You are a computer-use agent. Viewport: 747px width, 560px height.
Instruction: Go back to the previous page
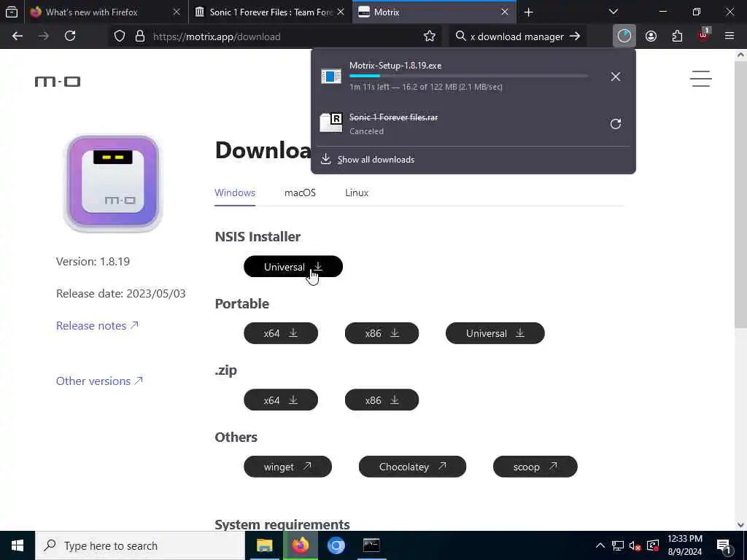[18, 36]
